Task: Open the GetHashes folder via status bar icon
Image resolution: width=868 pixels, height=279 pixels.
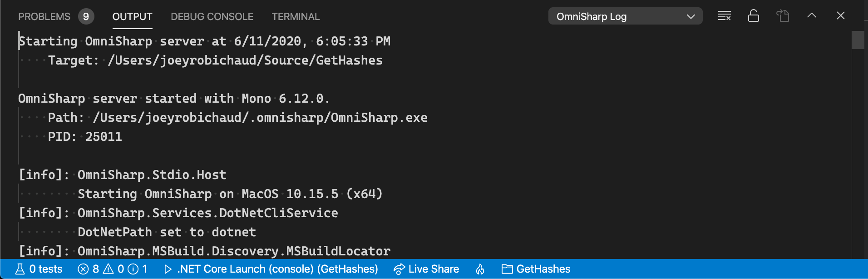Action: pos(536,269)
